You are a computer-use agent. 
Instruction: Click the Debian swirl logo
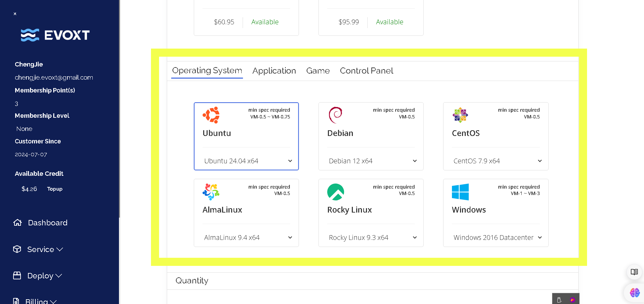coord(335,115)
